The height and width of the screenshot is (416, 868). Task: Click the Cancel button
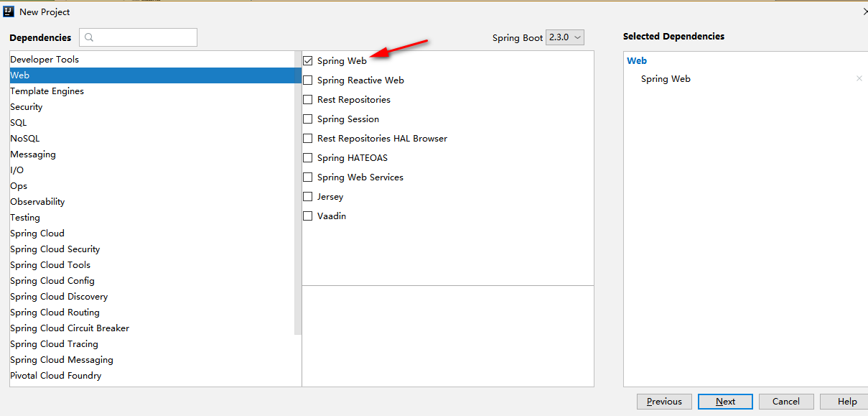[x=786, y=402]
